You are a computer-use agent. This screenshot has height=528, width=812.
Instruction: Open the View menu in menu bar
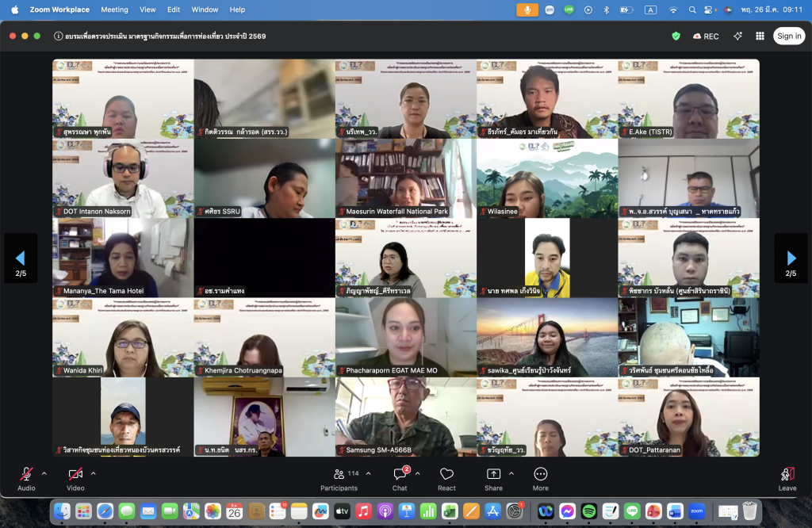pyautogui.click(x=147, y=10)
